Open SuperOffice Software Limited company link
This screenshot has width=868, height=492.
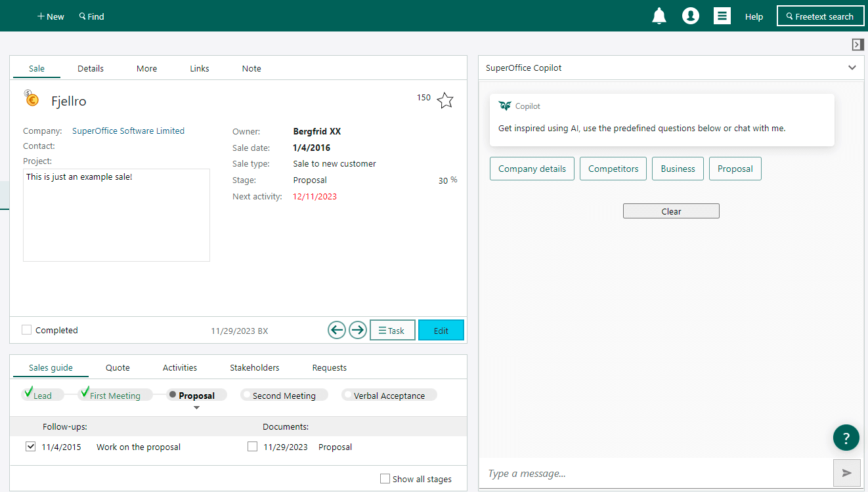[128, 131]
